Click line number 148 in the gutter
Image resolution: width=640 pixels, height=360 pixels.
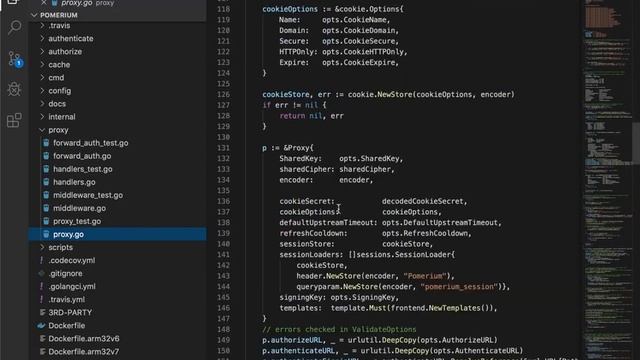pyautogui.click(x=223, y=329)
